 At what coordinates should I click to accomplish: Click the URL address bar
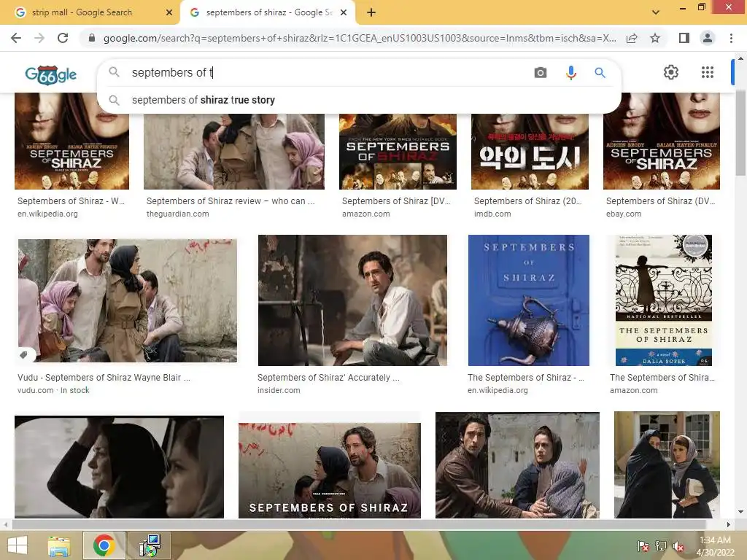pos(360,38)
